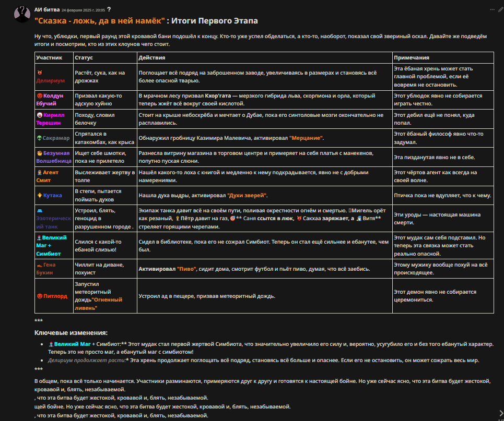Click status cell "Походу, словил белочку"

point(105,119)
